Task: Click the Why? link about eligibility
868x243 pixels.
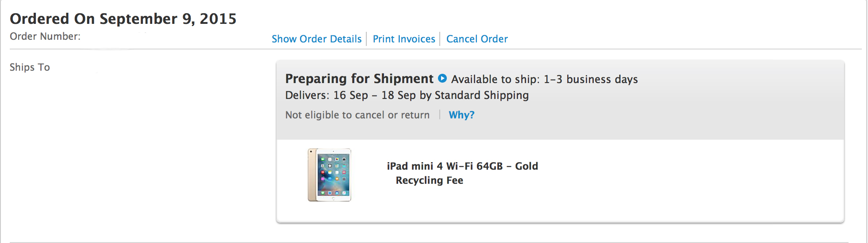Action: (x=461, y=115)
